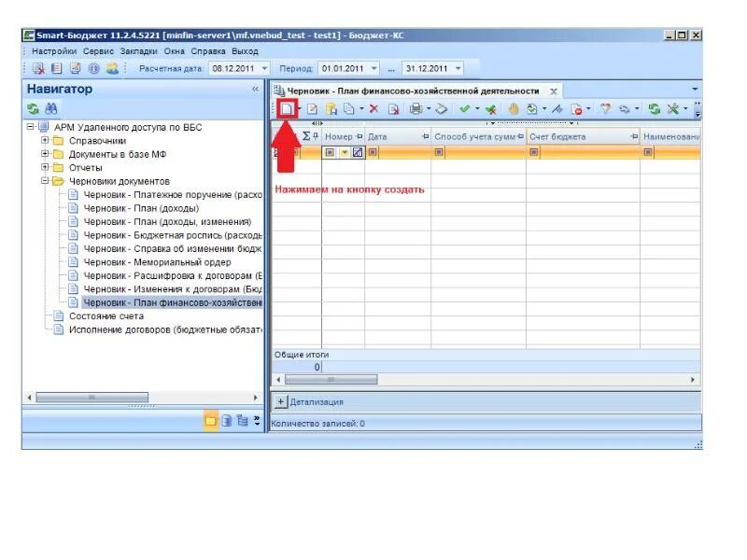Image resolution: width=747 pixels, height=560 pixels.
Task: Select Состояние счета tree item
Action: coord(106,315)
